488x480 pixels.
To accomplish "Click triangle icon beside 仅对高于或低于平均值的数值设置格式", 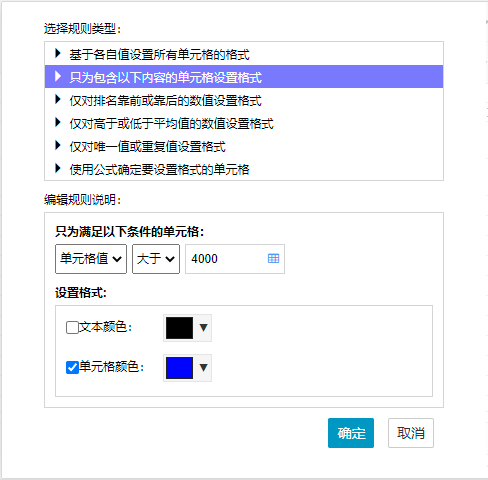I will click(58, 122).
